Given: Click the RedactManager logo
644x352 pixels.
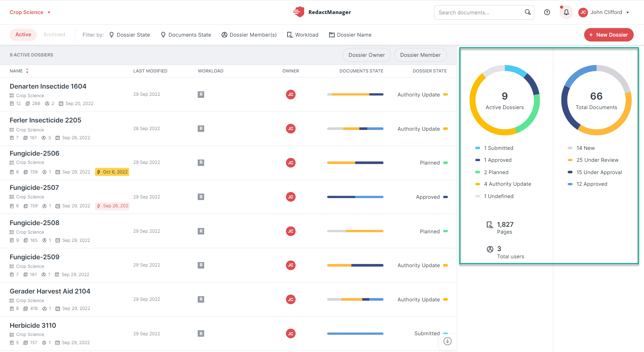Looking at the screenshot, I should pyautogui.click(x=322, y=12).
